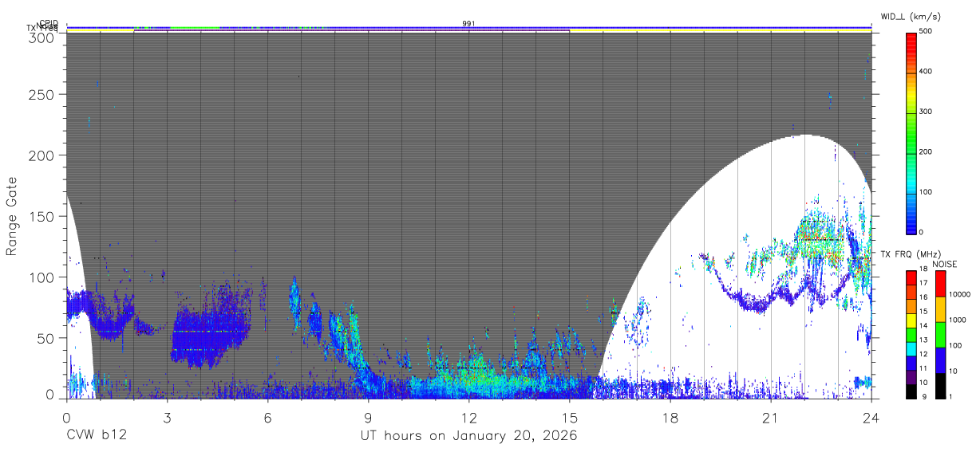Click the x-axis tick label '12'

pos(468,418)
